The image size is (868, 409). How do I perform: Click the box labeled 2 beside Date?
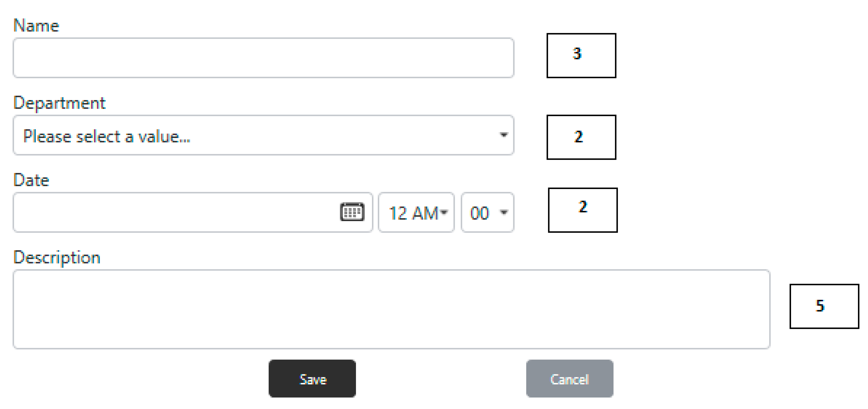point(583,210)
